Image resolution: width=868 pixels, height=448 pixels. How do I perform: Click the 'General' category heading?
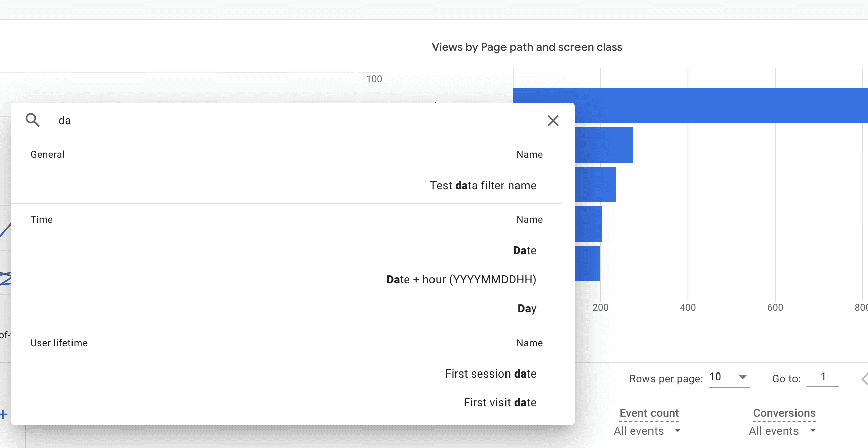coord(47,154)
